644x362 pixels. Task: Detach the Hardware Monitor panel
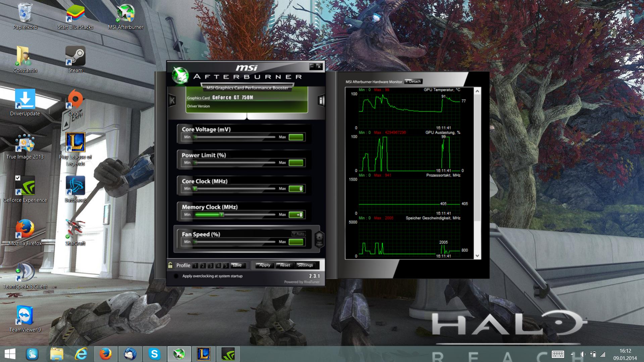(x=413, y=82)
